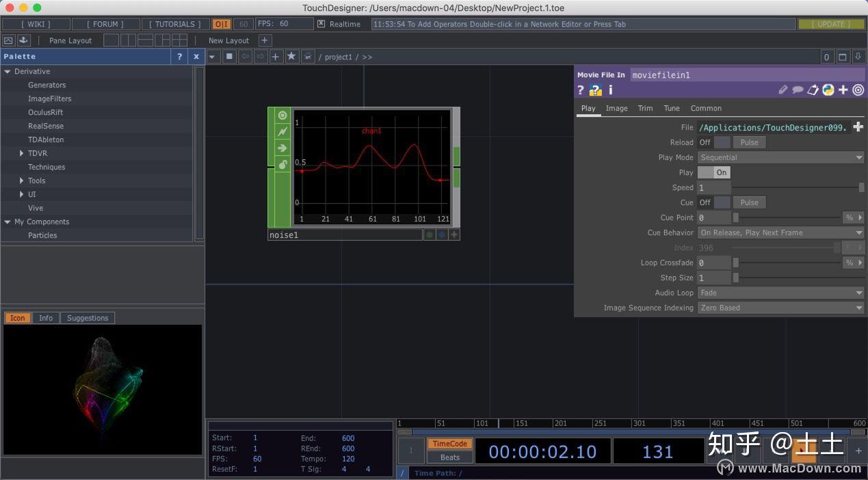This screenshot has width=868, height=480.
Task: Toggle the Play On switch
Action: click(714, 172)
